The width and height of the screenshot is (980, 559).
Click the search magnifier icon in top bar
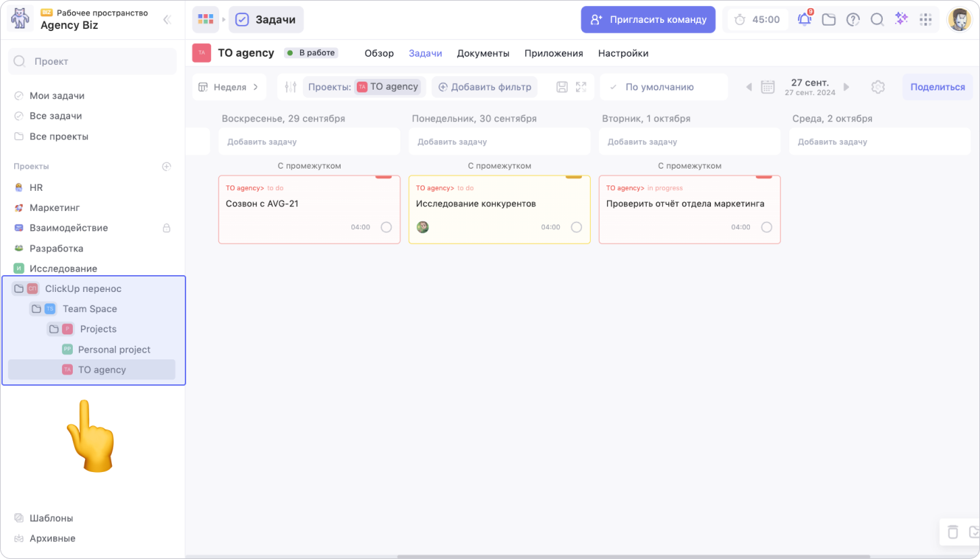(877, 20)
